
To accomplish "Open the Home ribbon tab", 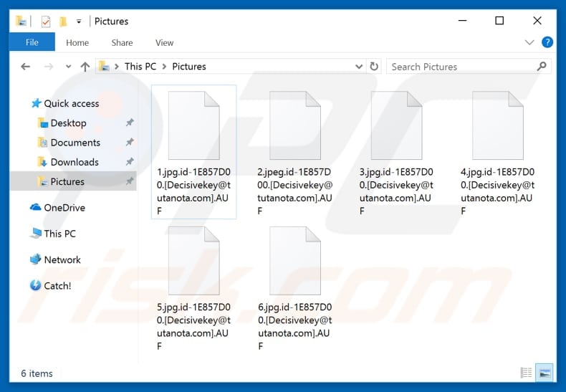I will tap(77, 42).
